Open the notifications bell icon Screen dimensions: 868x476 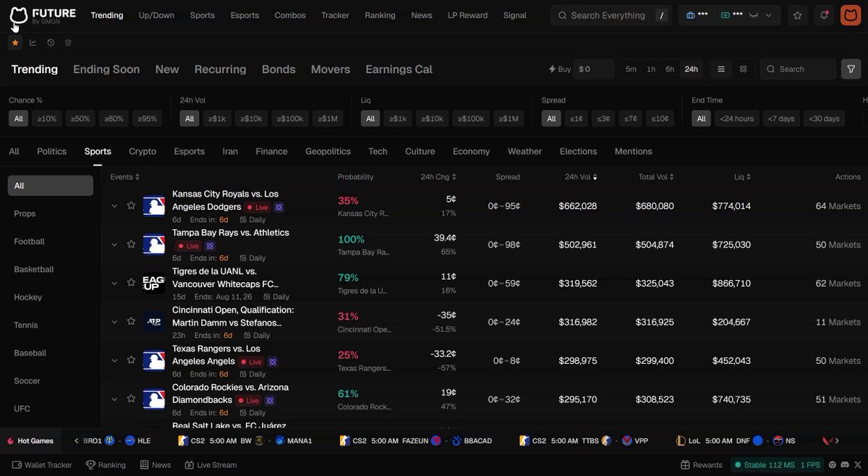tap(824, 15)
